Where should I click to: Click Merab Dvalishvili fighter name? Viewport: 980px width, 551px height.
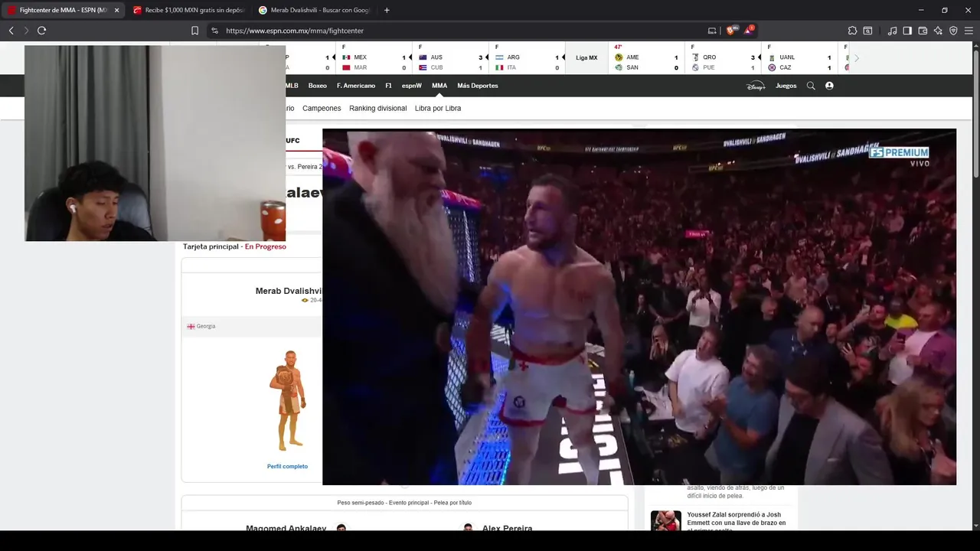[289, 291]
